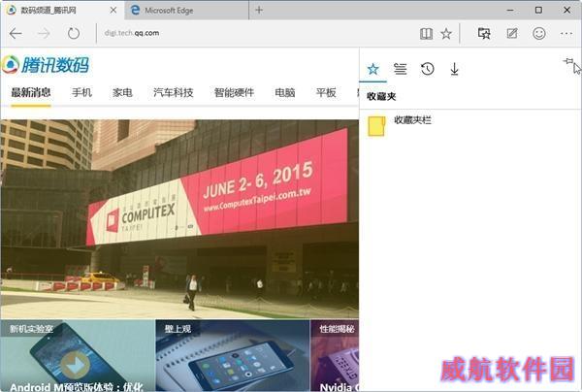Viewport: 582px width, 392px height.
Task: Close the Edge browser window
Action: 566,10
